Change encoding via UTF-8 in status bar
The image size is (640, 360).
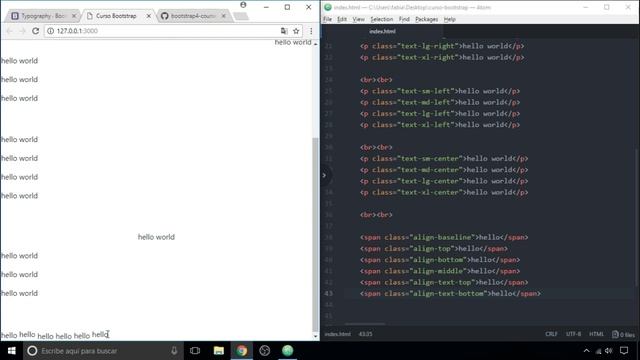tap(573, 334)
